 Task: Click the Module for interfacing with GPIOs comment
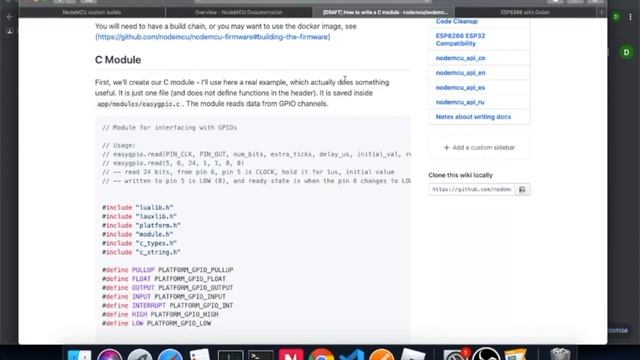click(169, 128)
